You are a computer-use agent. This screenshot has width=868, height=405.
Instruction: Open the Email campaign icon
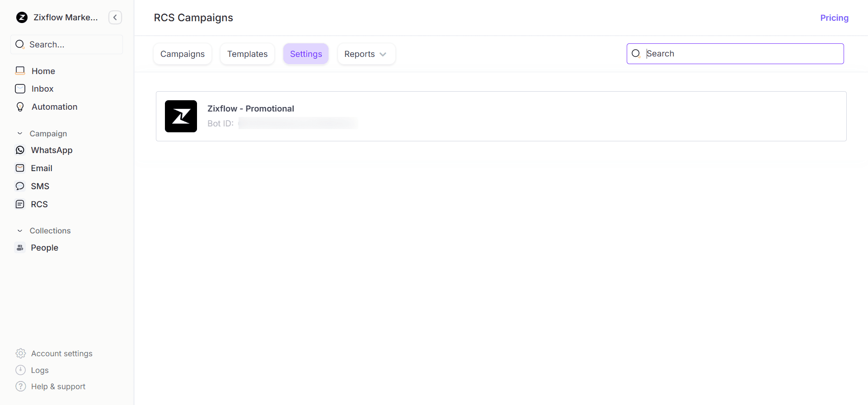tap(20, 168)
